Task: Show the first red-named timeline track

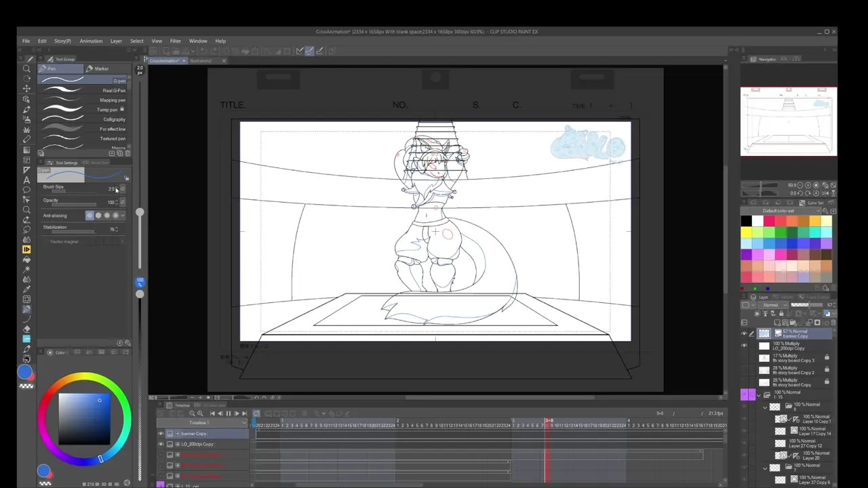Action: (x=161, y=455)
